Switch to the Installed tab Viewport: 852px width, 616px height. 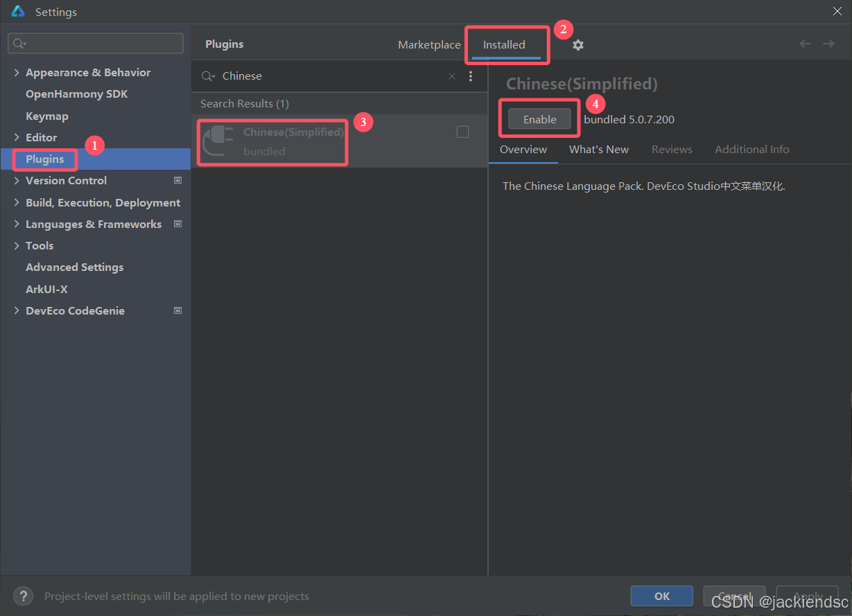point(504,44)
